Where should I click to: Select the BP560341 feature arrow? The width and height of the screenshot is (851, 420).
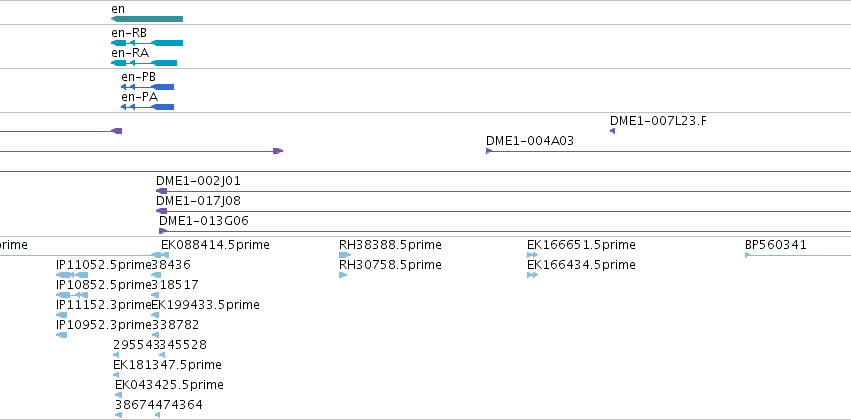coord(747,255)
